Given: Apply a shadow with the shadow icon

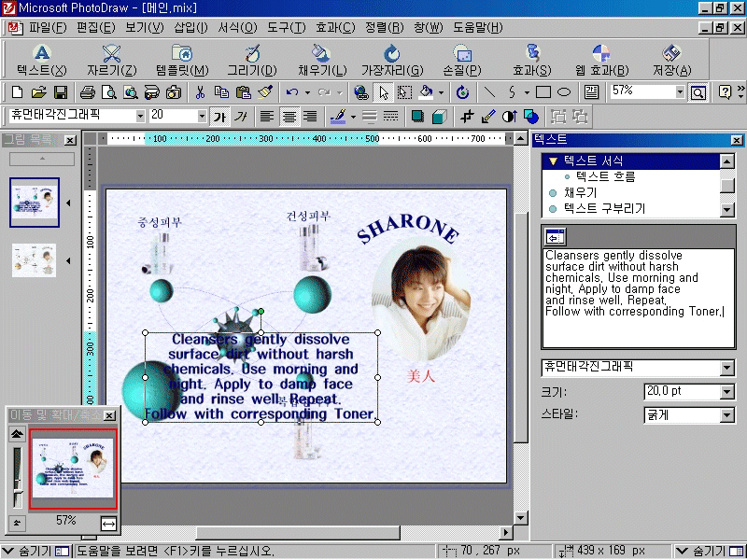Looking at the screenshot, I should [417, 116].
